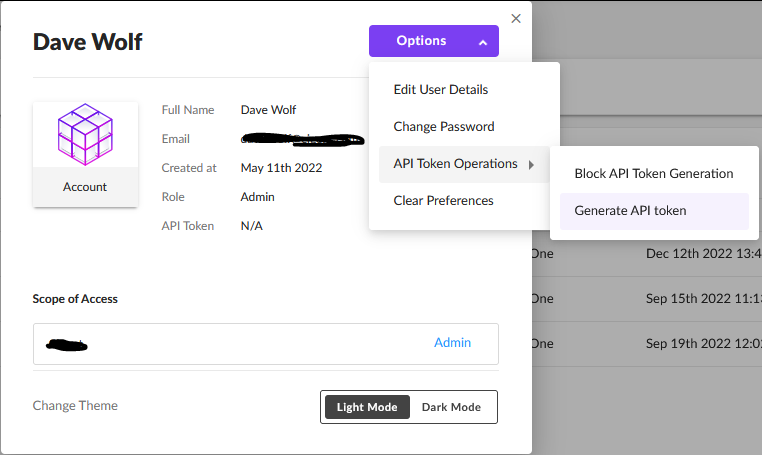The image size is (762, 455).
Task: Switch theme to Dark Mode
Action: coord(451,407)
